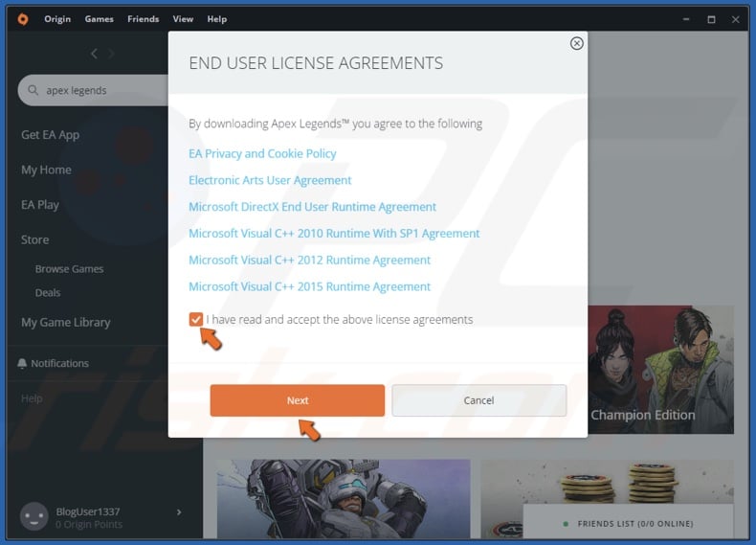Click the 0 Origin Points text

click(x=89, y=524)
